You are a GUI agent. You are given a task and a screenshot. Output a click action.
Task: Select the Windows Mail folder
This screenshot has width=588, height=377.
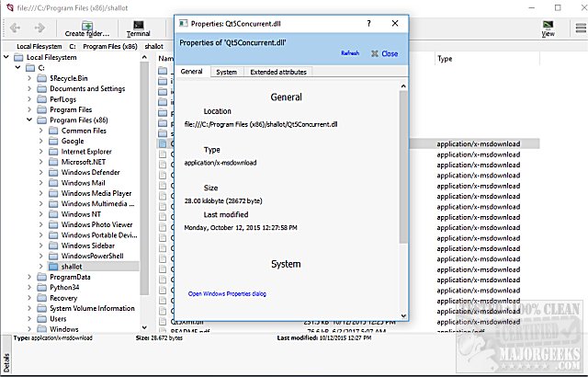84,183
